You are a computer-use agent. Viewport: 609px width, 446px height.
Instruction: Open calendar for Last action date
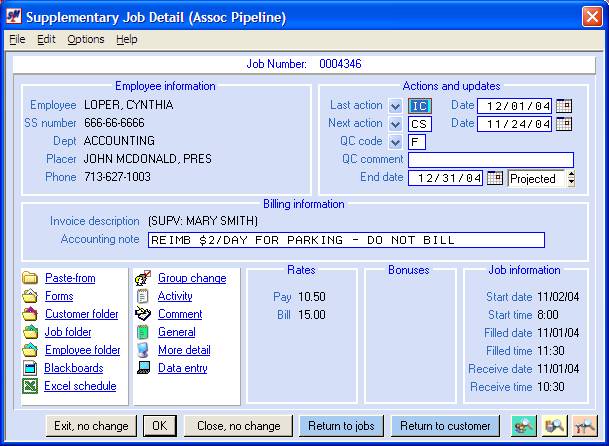tap(564, 106)
